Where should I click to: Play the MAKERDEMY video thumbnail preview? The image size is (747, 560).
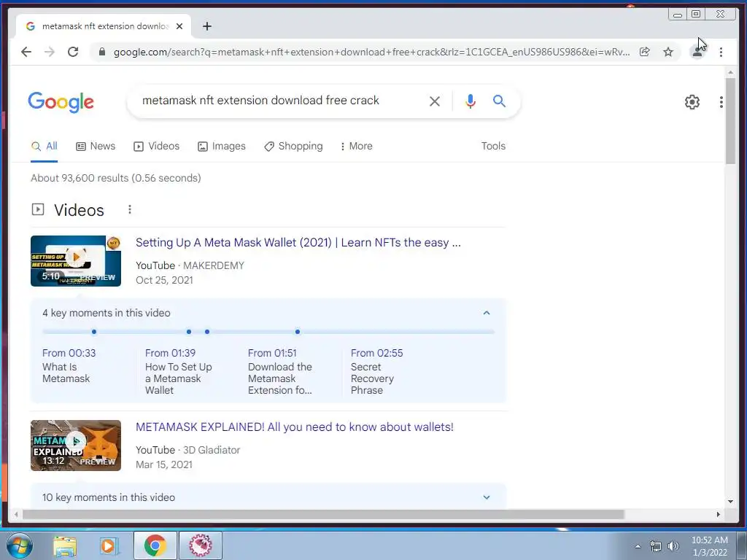[76, 261]
